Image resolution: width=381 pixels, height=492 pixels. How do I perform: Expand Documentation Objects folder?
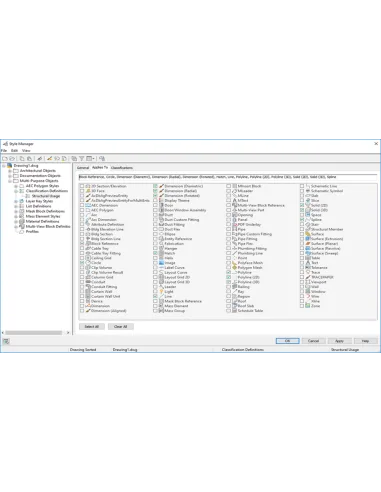coord(10,176)
